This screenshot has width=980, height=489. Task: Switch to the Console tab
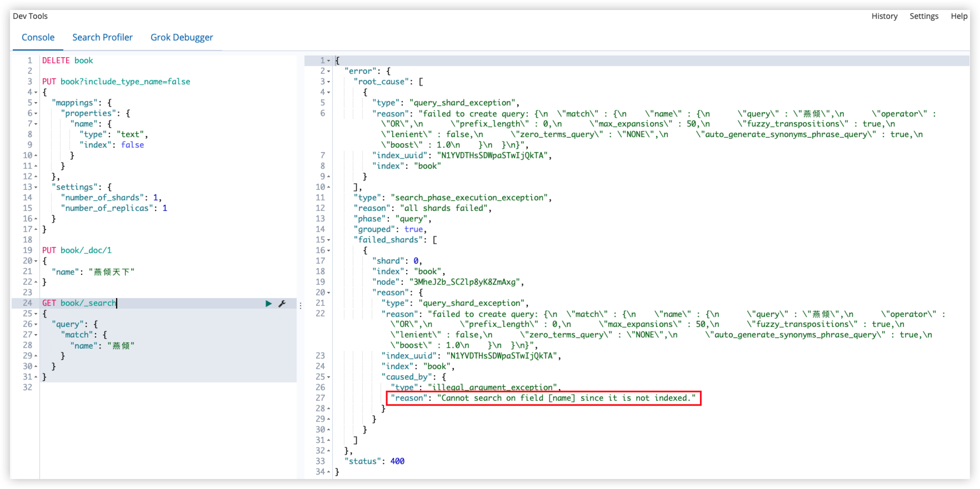click(38, 37)
